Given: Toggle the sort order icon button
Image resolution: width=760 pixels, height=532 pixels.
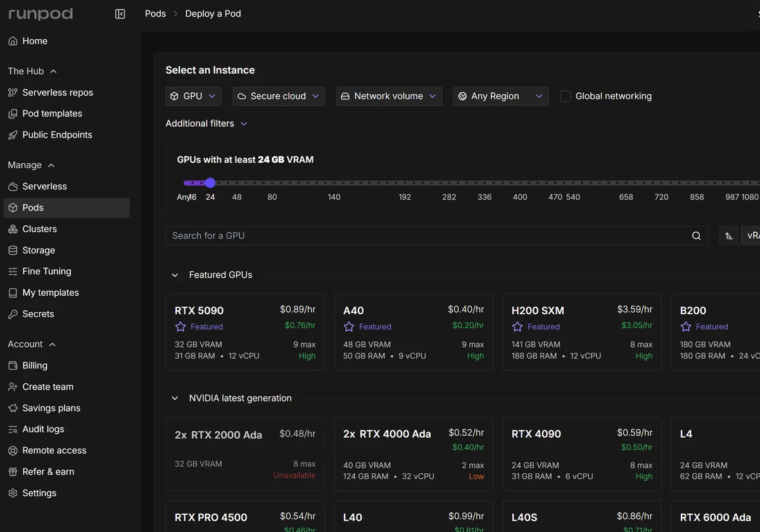Looking at the screenshot, I should coord(729,236).
